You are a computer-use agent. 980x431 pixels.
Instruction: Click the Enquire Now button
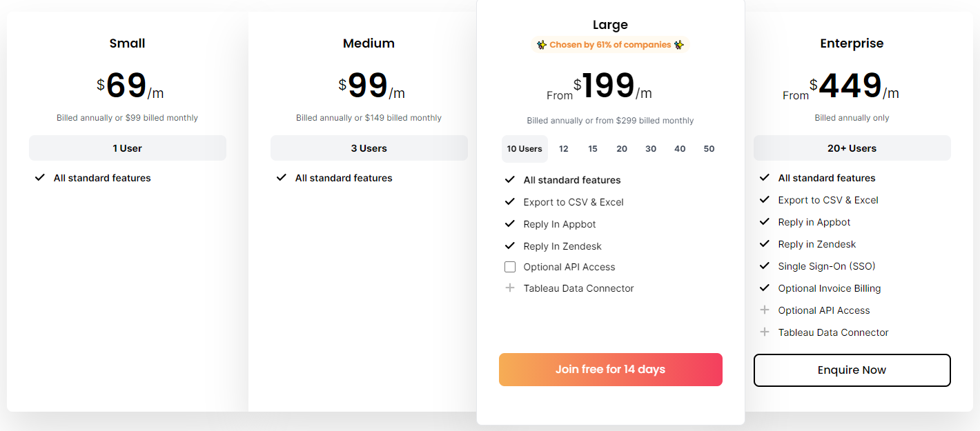click(852, 370)
